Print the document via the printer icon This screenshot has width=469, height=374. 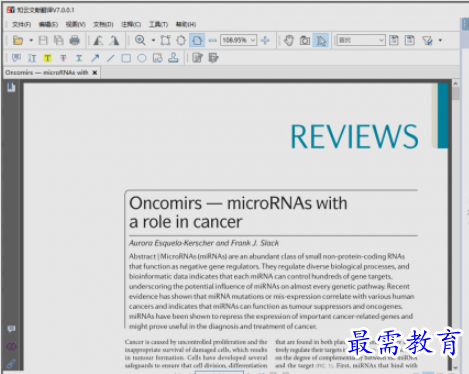(x=75, y=40)
